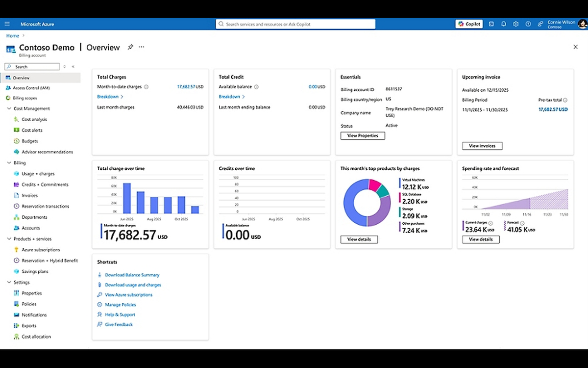Screen dimensions: 588x368
Task: Click Download Balance Summary shortcut
Action: [x=132, y=275]
